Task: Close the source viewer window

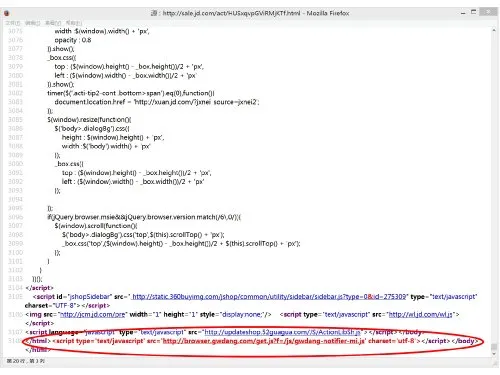Action: (488, 12)
